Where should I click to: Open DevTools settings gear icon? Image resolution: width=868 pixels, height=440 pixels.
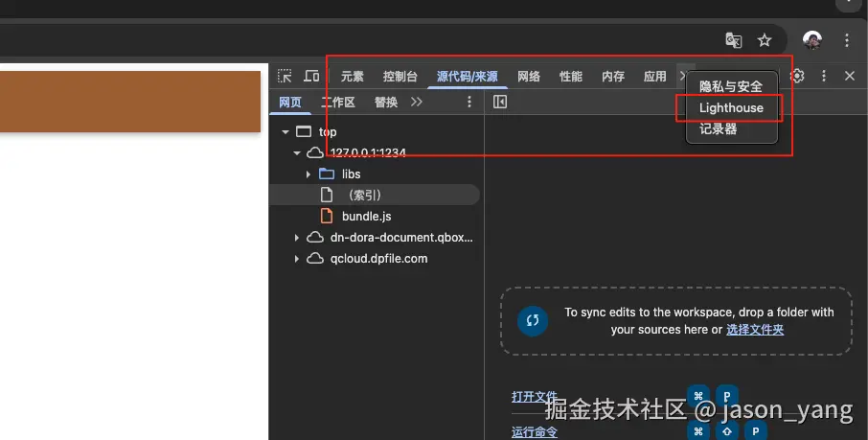[x=797, y=76]
